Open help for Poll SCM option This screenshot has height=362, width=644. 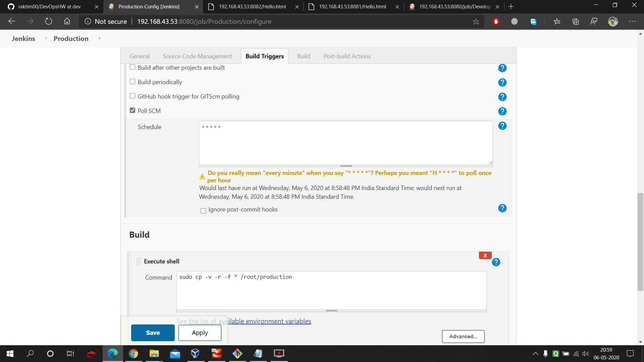click(x=502, y=111)
